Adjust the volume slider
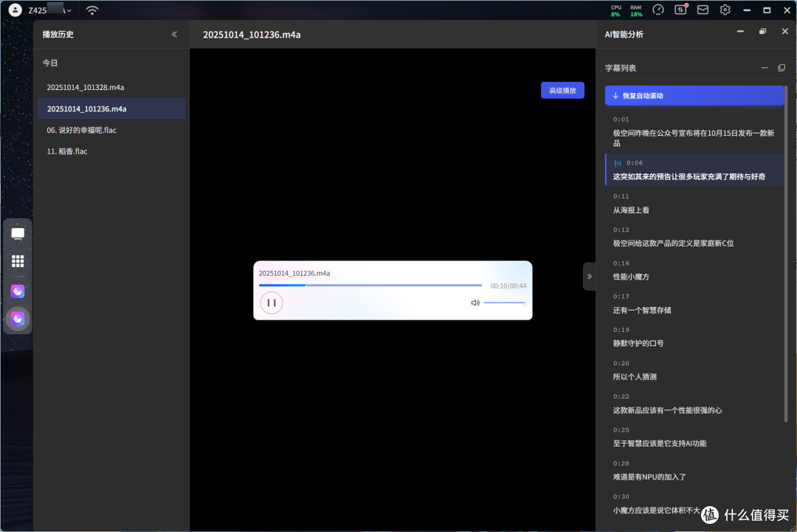Viewport: 797px width, 532px height. coord(505,303)
